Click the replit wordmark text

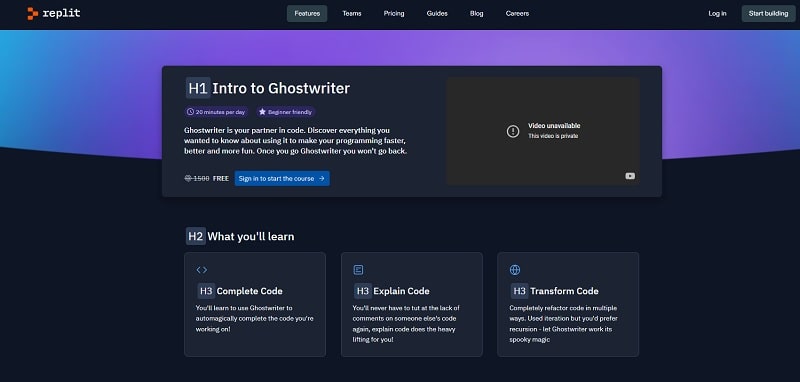tap(62, 13)
